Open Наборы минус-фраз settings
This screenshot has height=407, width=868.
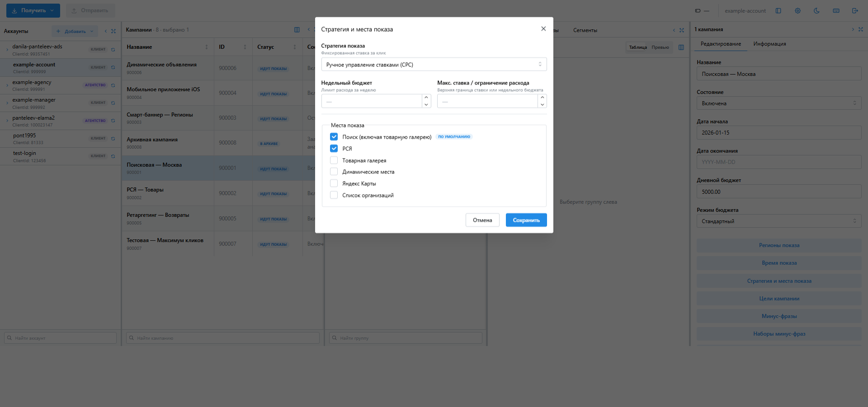[x=779, y=334]
